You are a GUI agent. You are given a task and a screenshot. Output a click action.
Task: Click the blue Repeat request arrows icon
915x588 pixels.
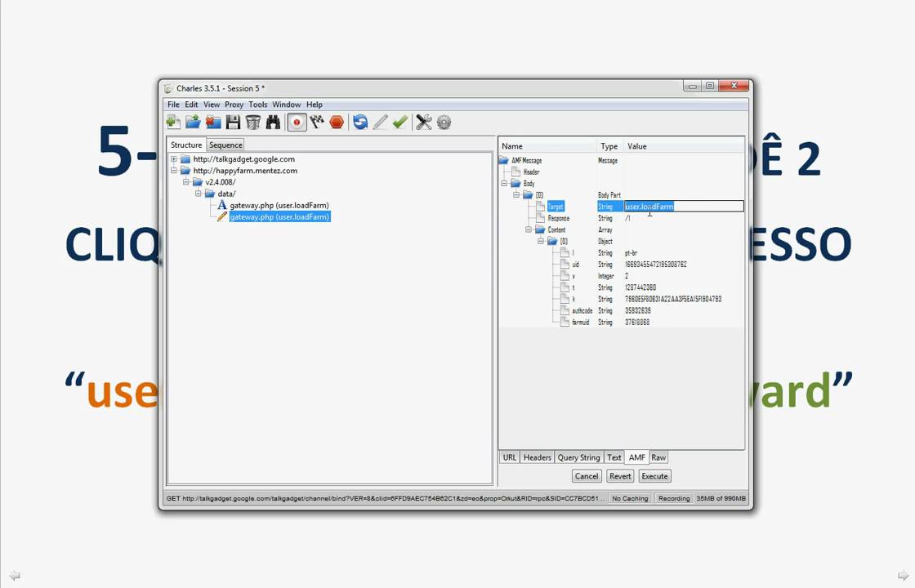[x=360, y=122]
